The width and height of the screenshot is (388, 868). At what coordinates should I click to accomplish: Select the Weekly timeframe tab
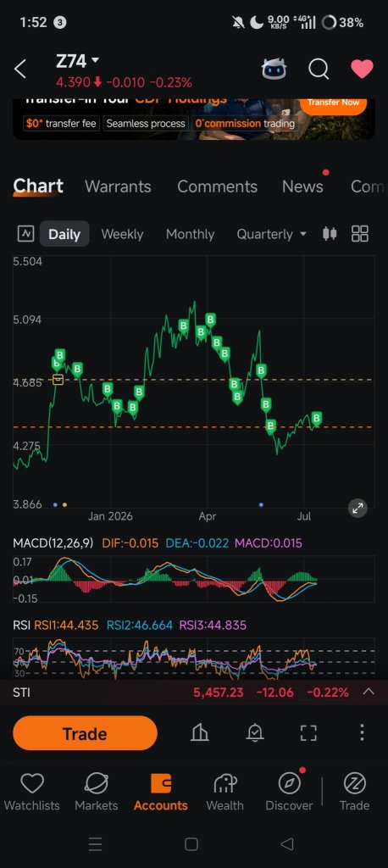point(122,234)
